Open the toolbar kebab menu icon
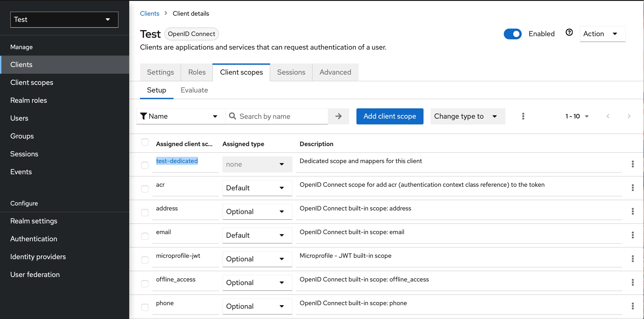This screenshot has width=644, height=319. (523, 116)
